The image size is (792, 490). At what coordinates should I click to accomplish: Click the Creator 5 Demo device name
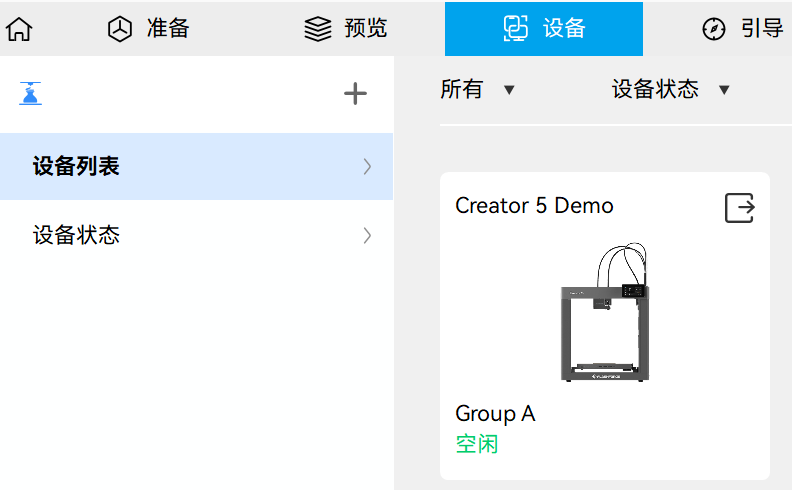point(534,206)
